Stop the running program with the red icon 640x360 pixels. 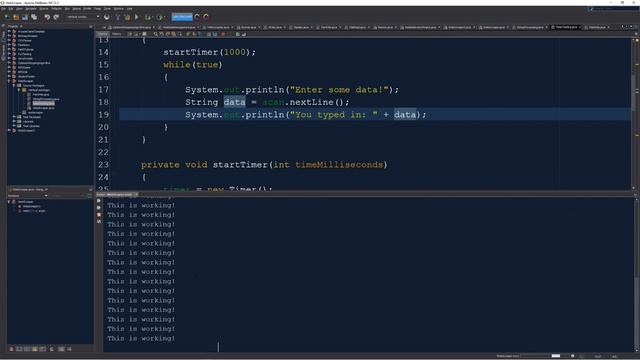click(99, 215)
